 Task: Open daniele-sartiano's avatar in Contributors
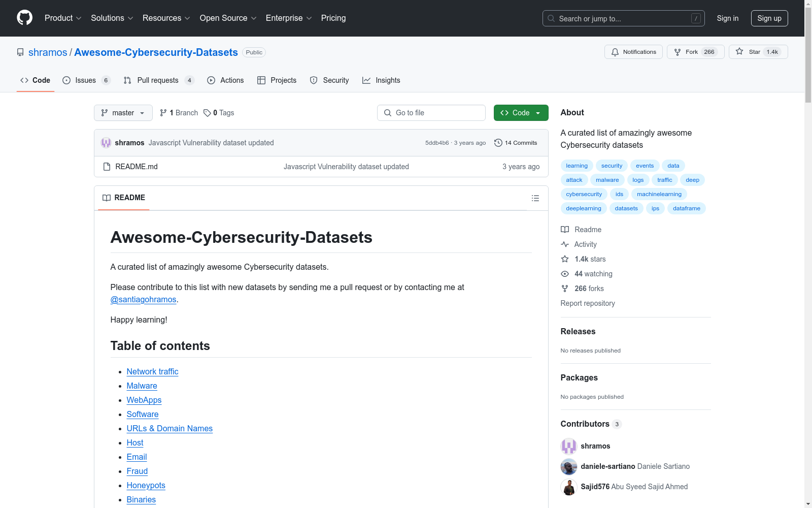569,466
